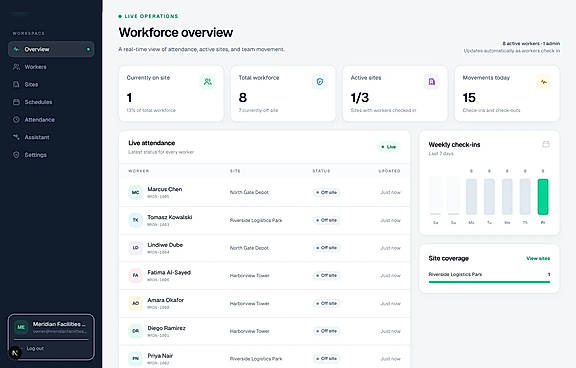
Task: Click the activity icon on Movements today card
Action: 544,82
